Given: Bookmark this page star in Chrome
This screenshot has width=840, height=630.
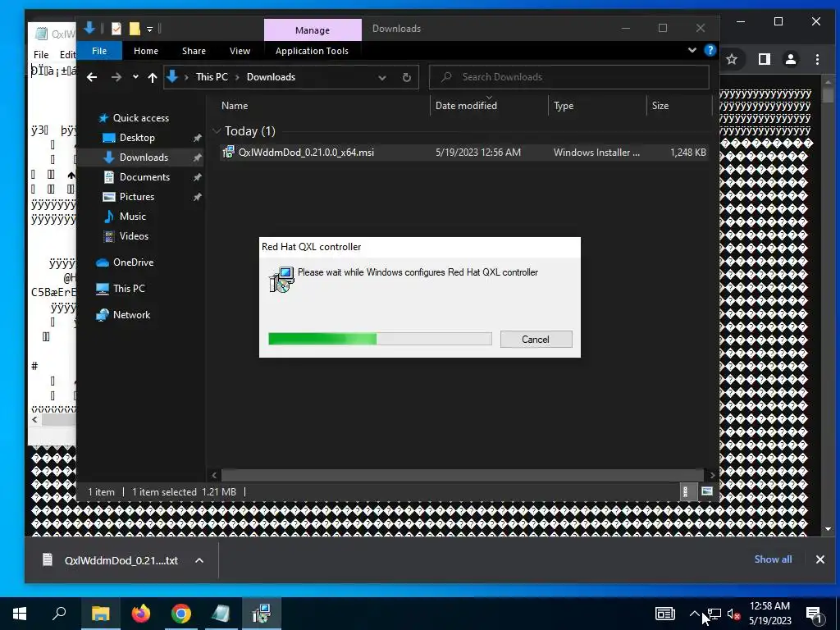Looking at the screenshot, I should (x=732, y=59).
